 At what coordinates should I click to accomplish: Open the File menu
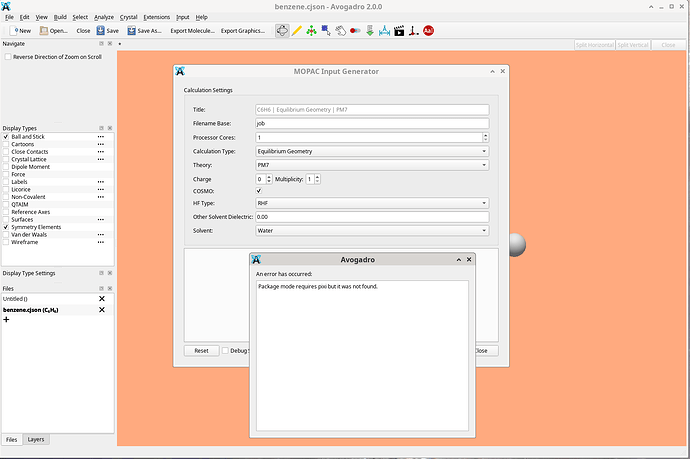click(9, 17)
